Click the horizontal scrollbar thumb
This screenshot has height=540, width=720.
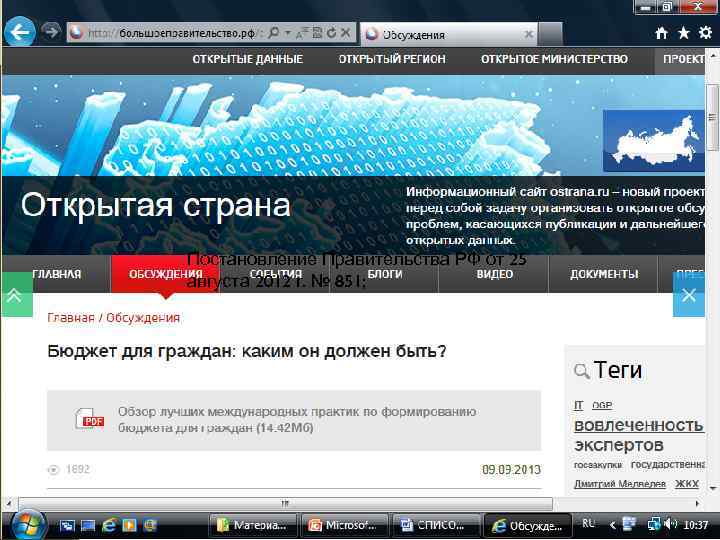click(x=285, y=504)
